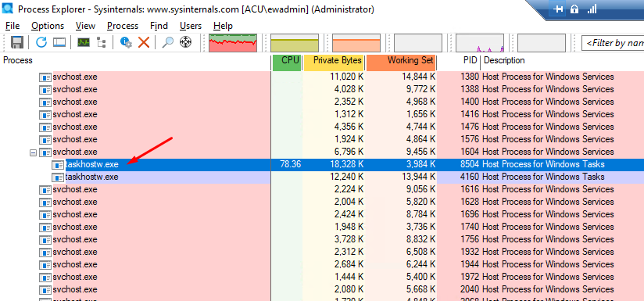Open the Help menu

(223, 26)
